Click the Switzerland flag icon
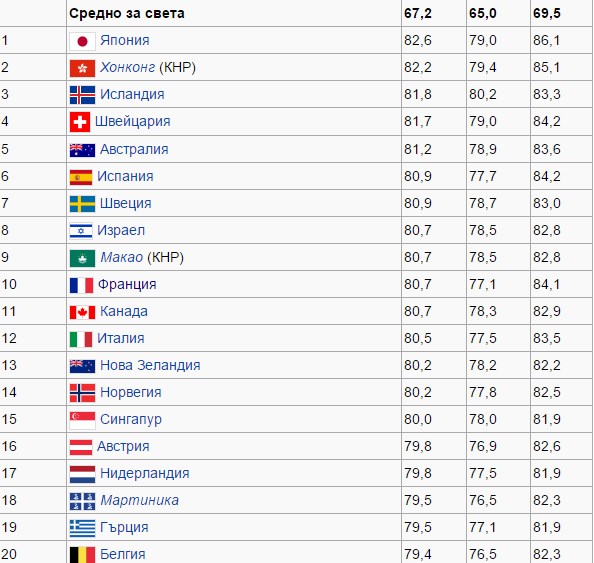This screenshot has width=594, height=563. (80, 122)
